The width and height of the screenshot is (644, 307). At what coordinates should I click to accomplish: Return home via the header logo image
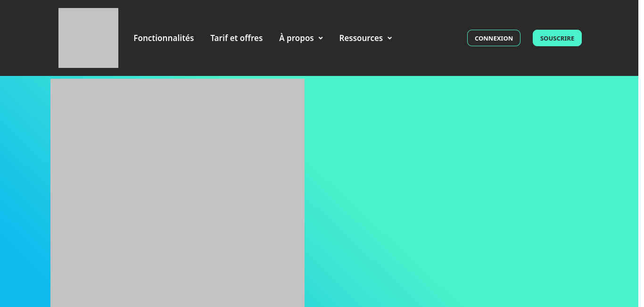point(88,38)
